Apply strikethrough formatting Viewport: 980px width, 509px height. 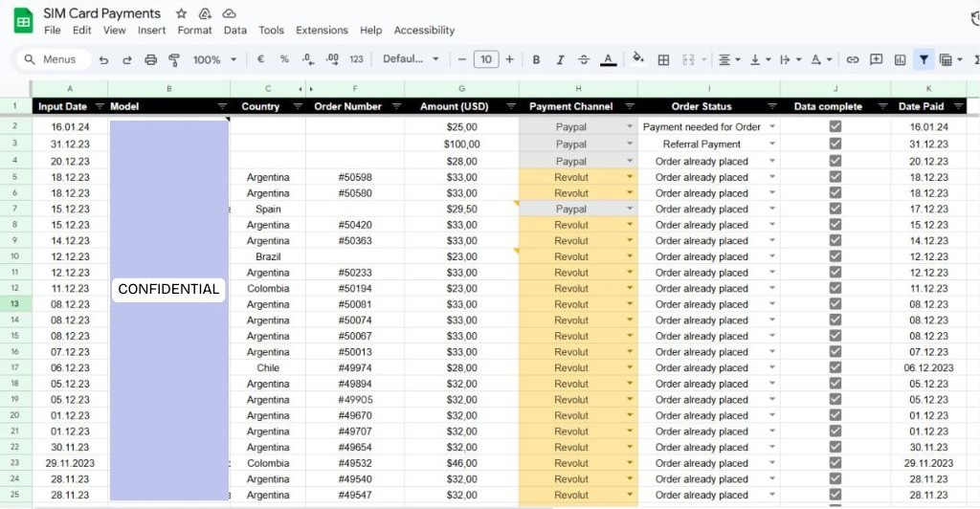tap(584, 59)
